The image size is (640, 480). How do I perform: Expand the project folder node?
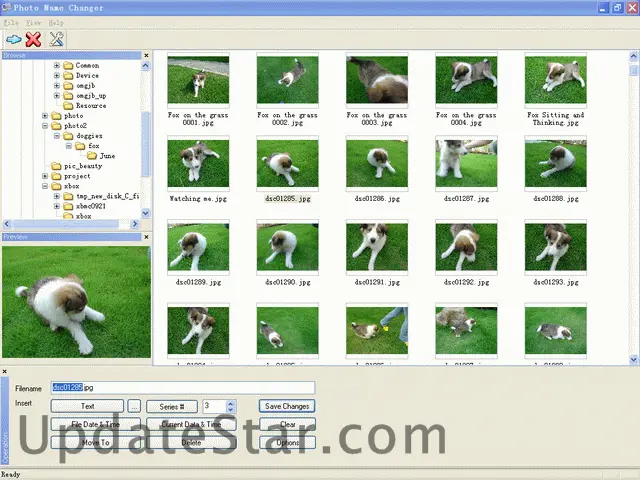pos(45,176)
